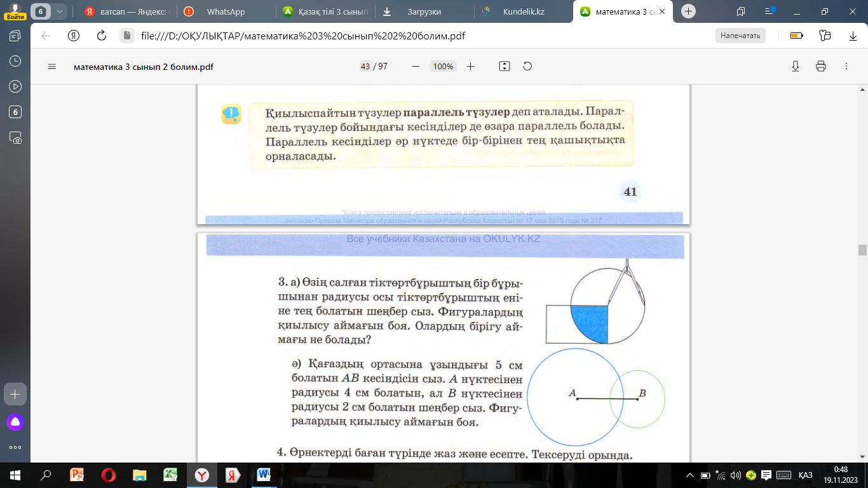Click the 100% zoom level field
868x488 pixels.
(442, 66)
